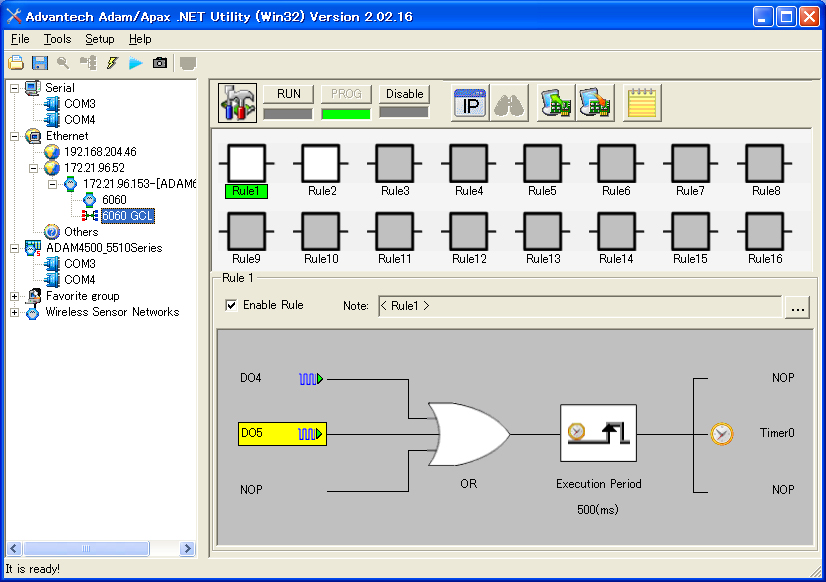Select the Rule5 block icon
Image resolution: width=826 pixels, height=582 pixels.
pos(542,164)
